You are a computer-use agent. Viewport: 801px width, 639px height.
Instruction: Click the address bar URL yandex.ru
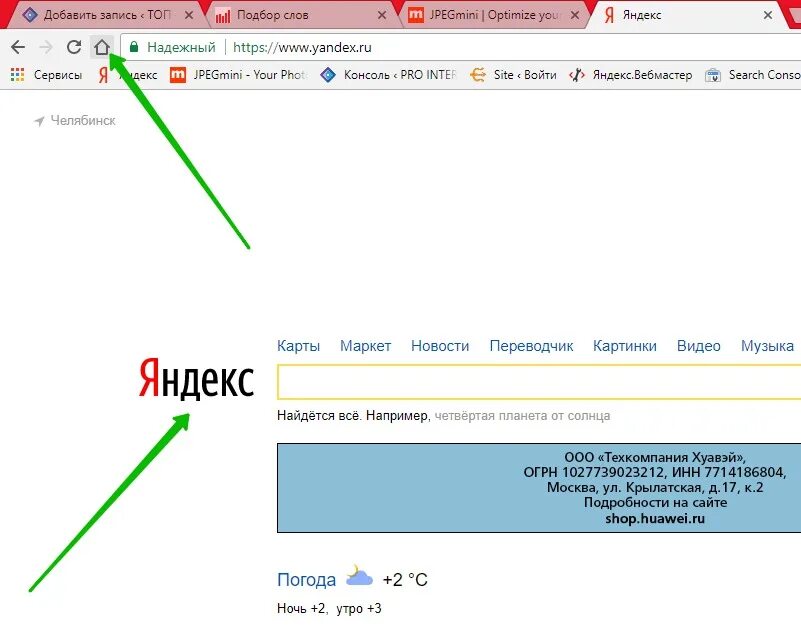302,48
